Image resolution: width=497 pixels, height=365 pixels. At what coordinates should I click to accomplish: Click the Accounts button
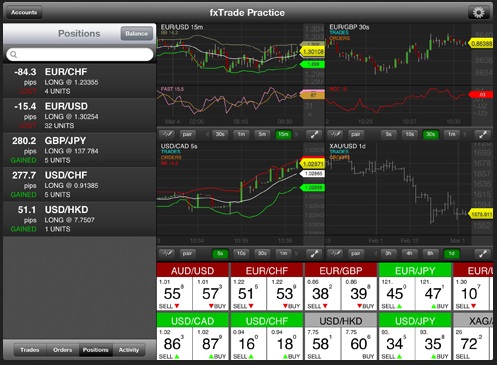point(24,13)
